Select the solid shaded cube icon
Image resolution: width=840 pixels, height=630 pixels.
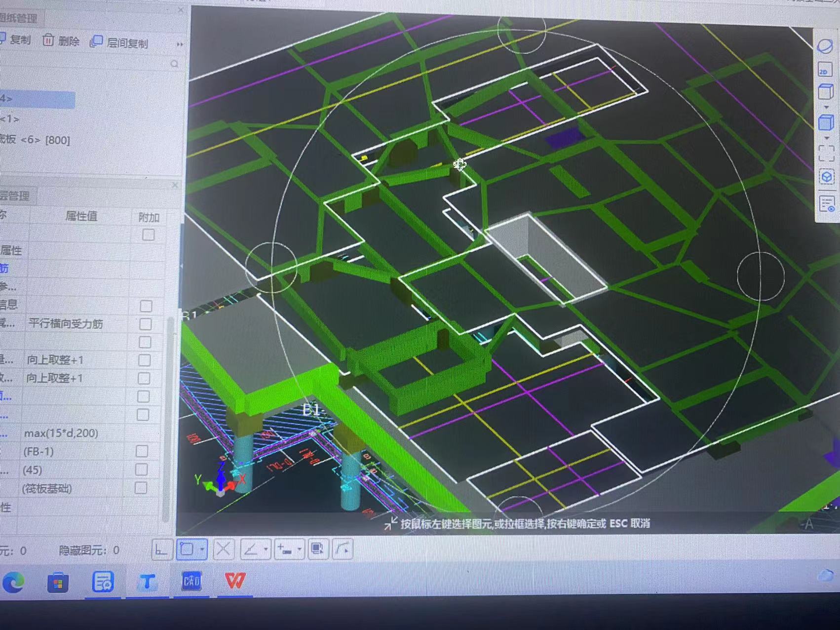click(826, 122)
